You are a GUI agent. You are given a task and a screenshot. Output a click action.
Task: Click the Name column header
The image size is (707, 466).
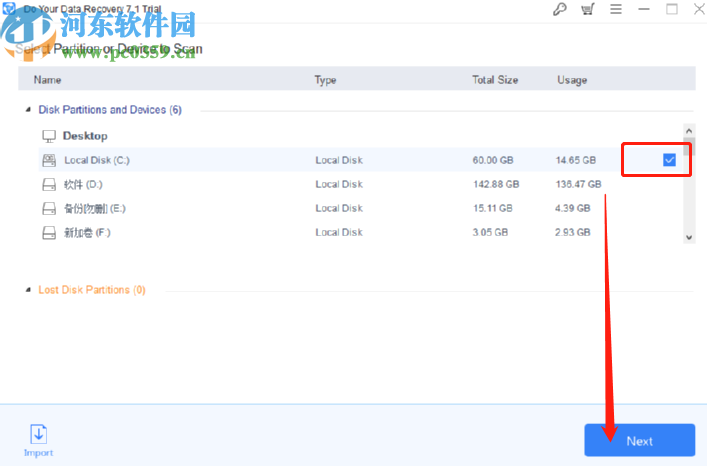[47, 80]
